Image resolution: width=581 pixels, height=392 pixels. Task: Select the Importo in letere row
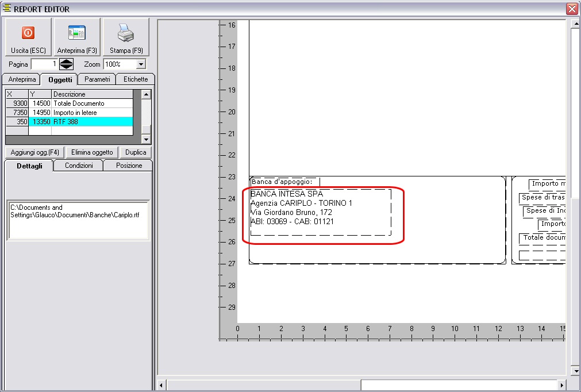point(70,113)
